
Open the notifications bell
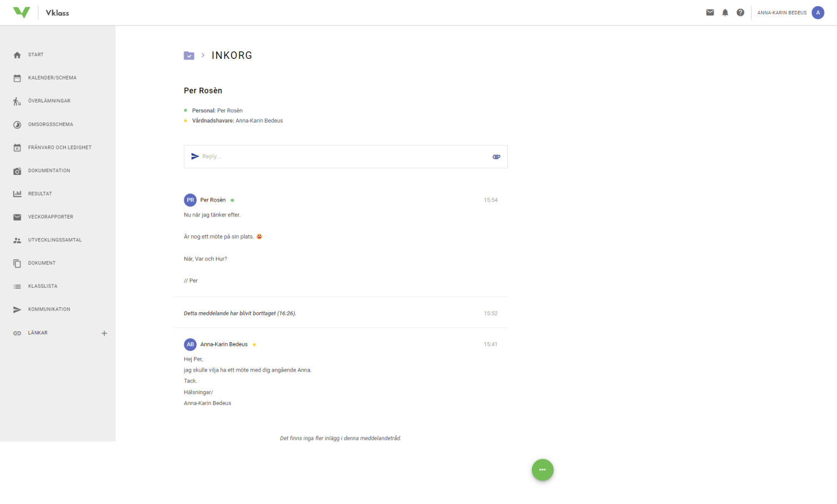tap(725, 13)
